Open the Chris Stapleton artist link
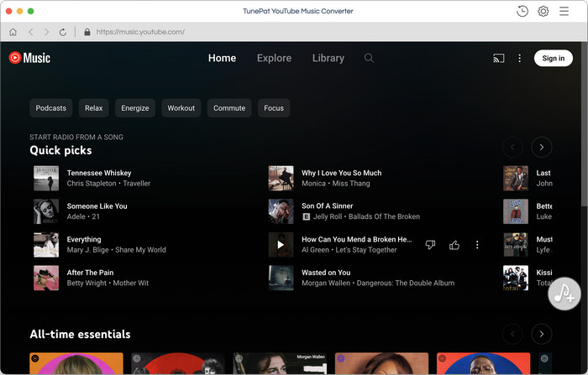Viewport: 588px width, 375px height. click(x=92, y=184)
